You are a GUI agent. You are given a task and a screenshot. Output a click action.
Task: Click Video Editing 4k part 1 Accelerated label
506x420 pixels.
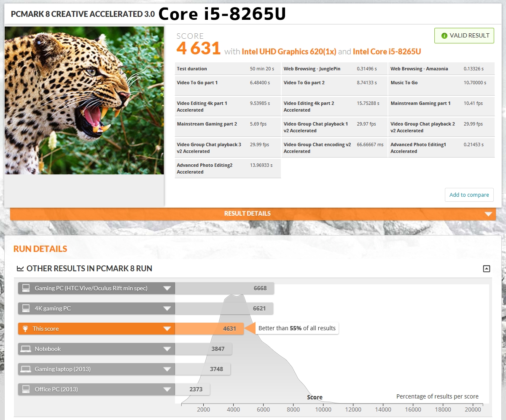click(x=202, y=107)
